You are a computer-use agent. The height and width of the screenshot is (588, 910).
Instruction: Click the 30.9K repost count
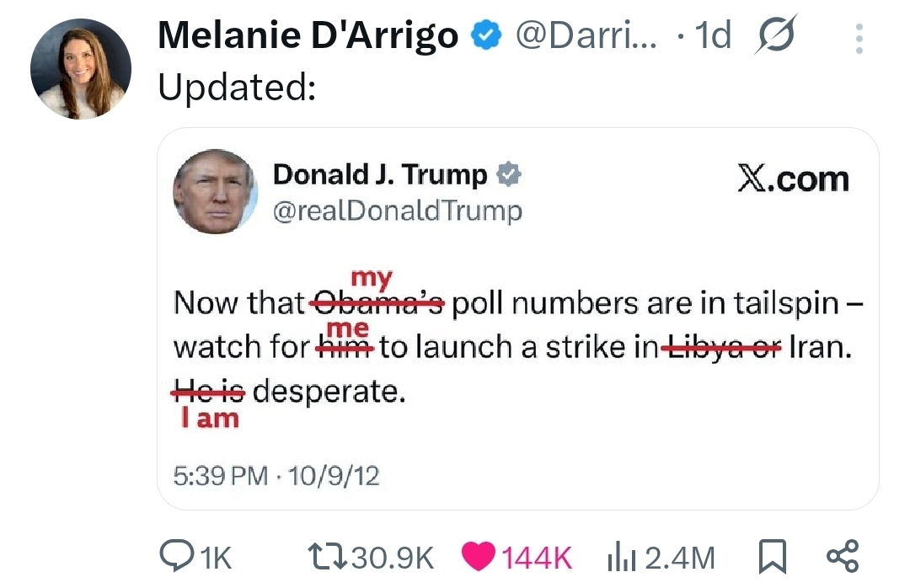(x=393, y=558)
